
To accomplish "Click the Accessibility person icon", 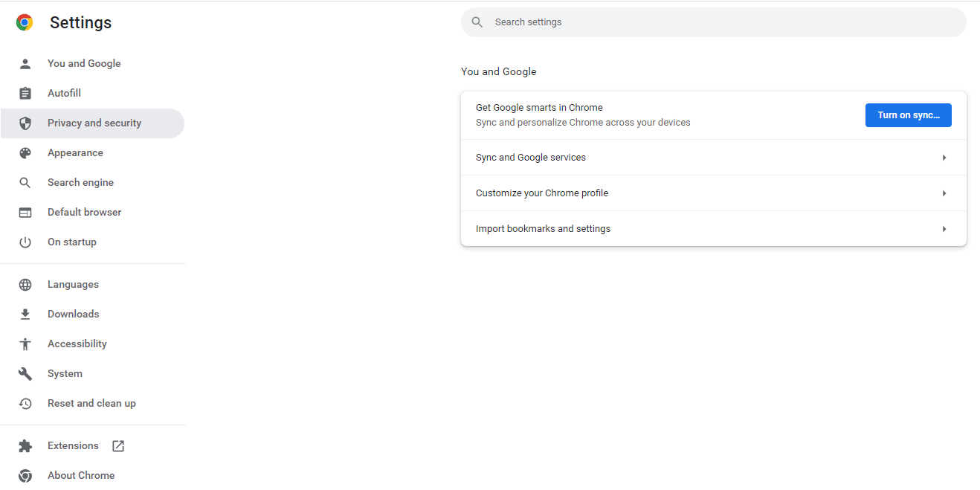I will [25, 344].
